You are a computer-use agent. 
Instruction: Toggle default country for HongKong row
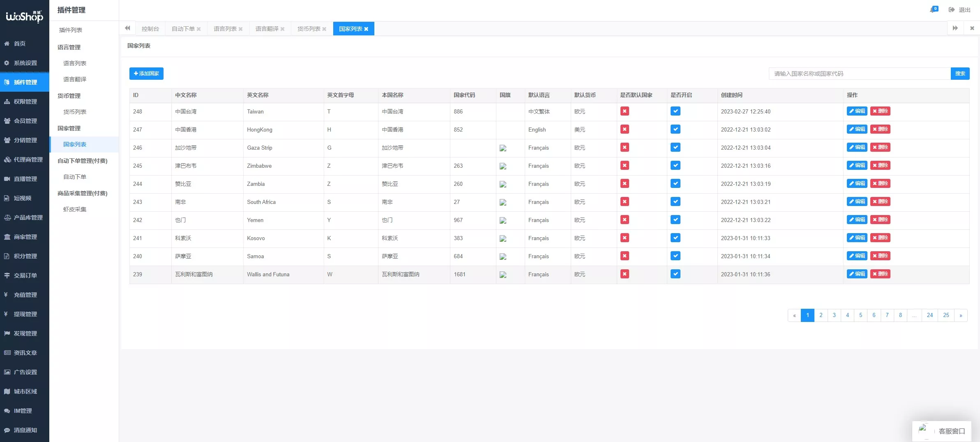[625, 130]
